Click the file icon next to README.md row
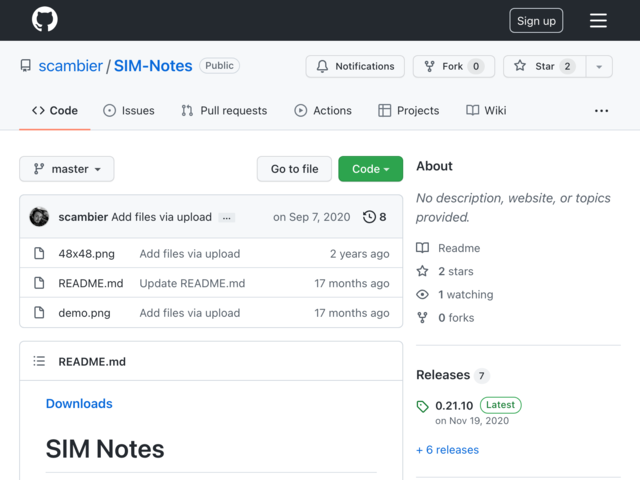Screen dimensions: 640x480 39,283
